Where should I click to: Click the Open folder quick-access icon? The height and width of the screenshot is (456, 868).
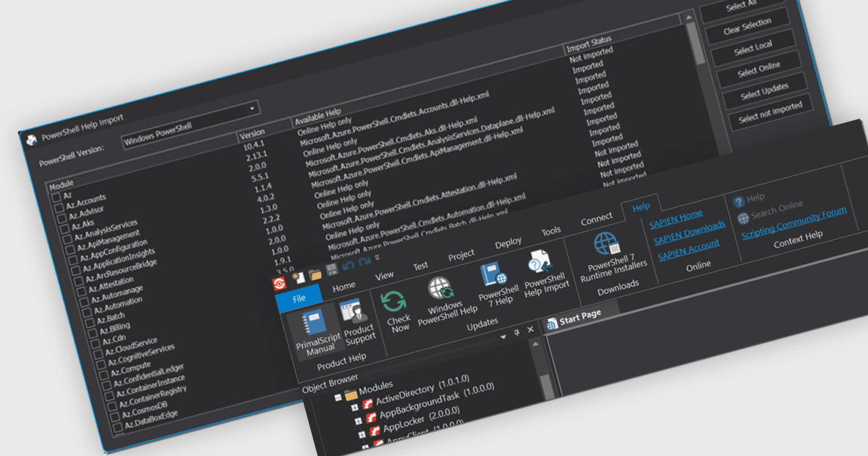315,274
